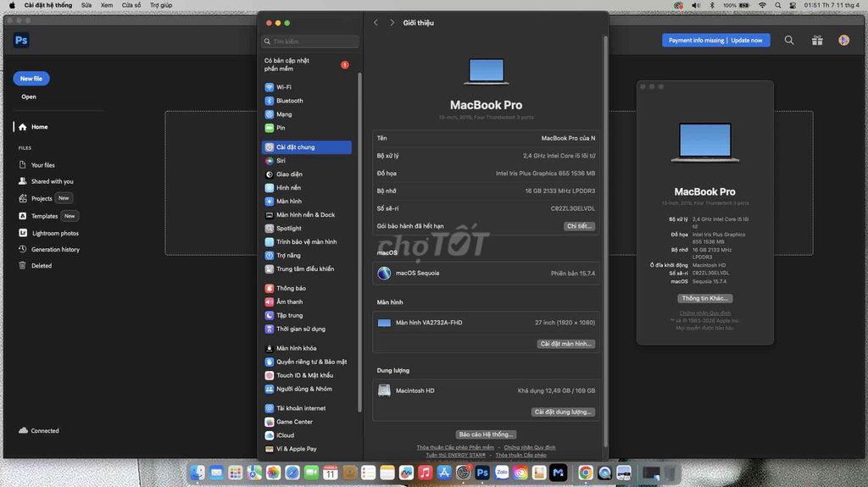Image resolution: width=868 pixels, height=487 pixels.
Task: Open Google Chrome in the Dock
Action: pyautogui.click(x=586, y=473)
